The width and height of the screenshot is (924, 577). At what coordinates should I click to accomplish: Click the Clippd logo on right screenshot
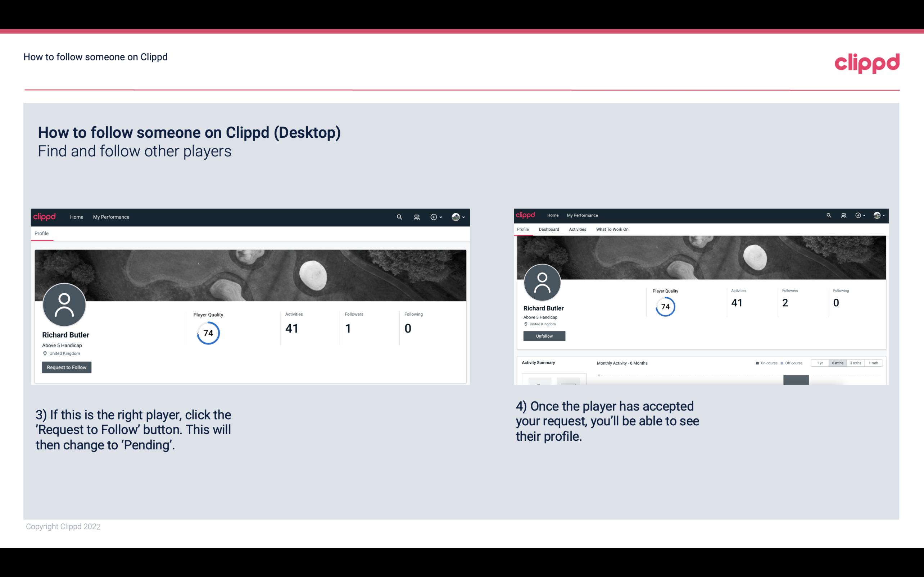[x=527, y=215]
